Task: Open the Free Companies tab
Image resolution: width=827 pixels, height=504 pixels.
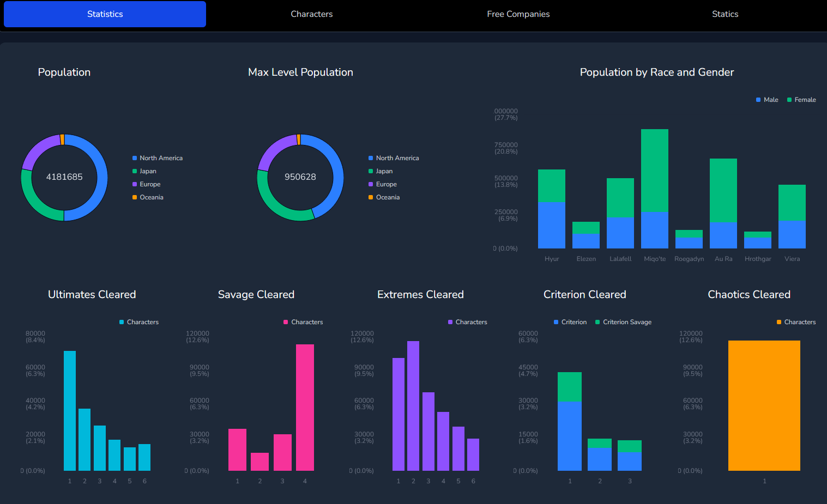Action: pyautogui.click(x=518, y=14)
